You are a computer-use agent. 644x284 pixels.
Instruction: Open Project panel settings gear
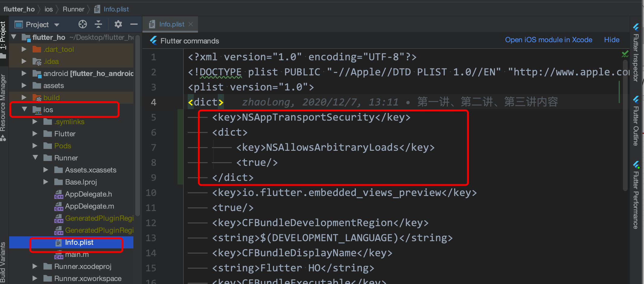[118, 24]
